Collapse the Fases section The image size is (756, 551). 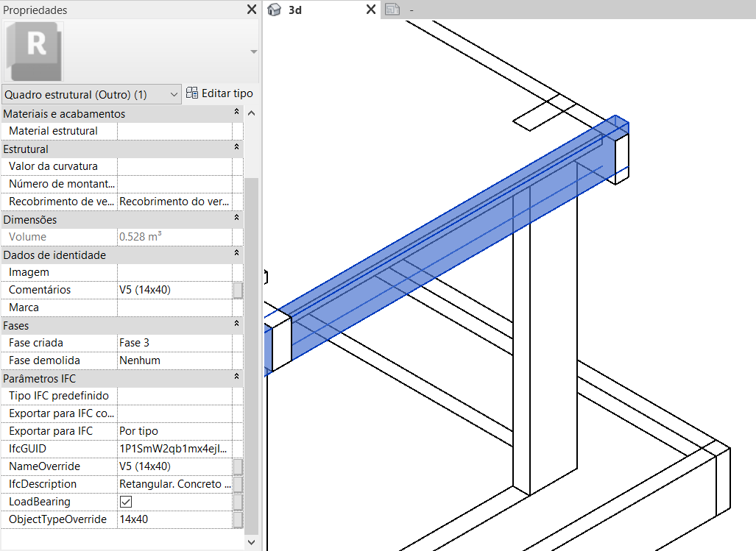coord(236,324)
